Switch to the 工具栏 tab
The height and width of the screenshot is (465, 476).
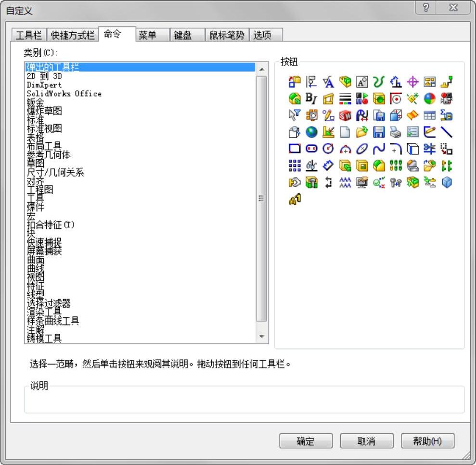(29, 35)
